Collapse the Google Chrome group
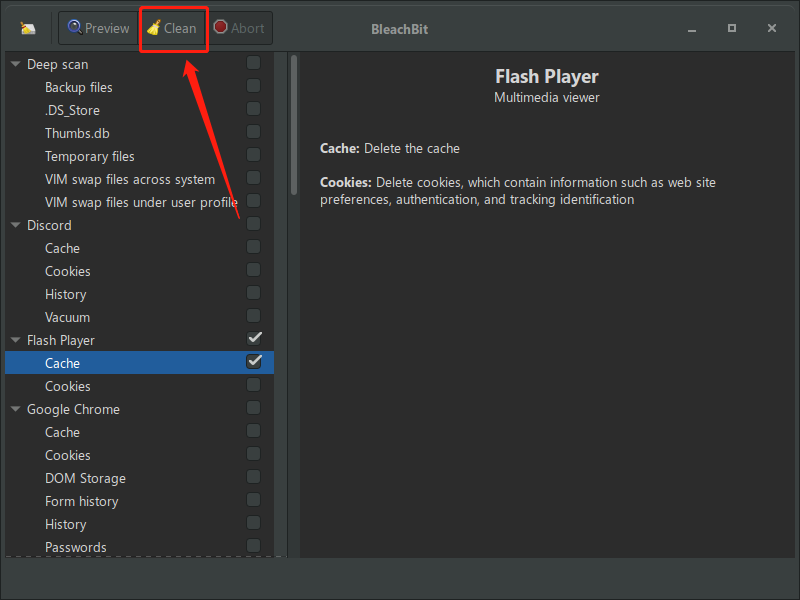 point(16,410)
